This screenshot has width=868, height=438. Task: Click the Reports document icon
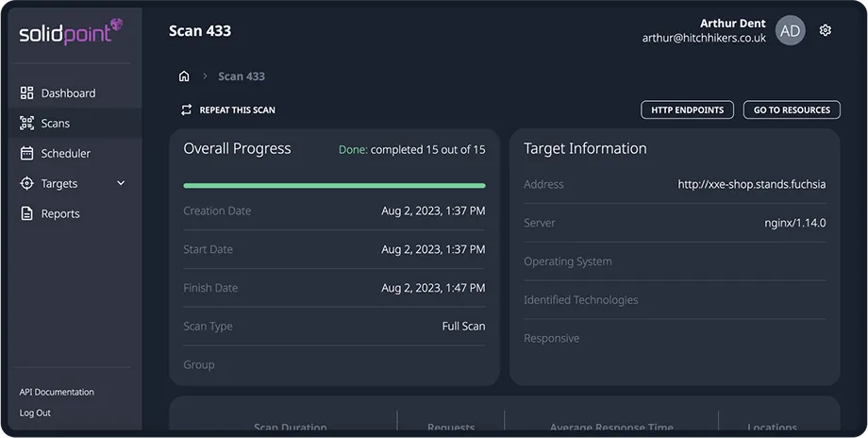coord(26,214)
